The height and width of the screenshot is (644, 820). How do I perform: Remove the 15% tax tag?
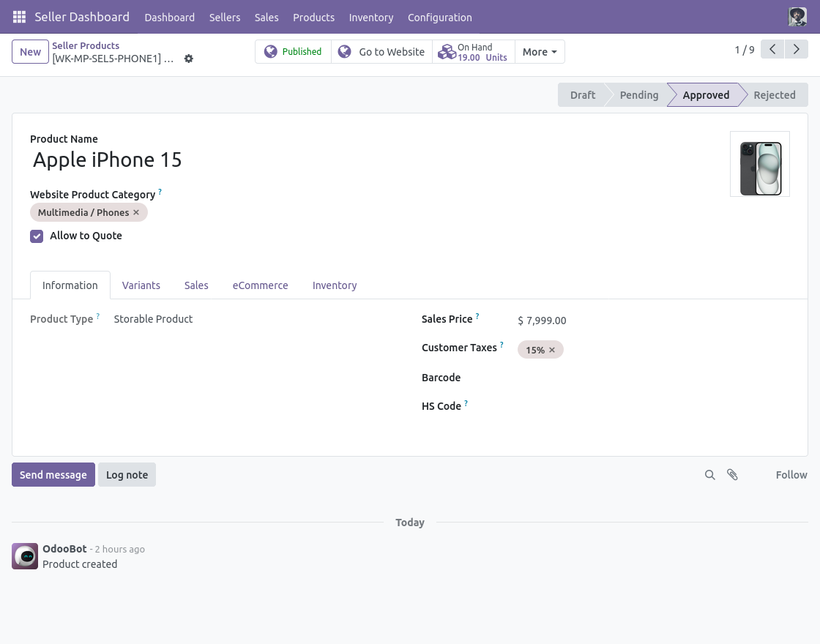click(552, 350)
